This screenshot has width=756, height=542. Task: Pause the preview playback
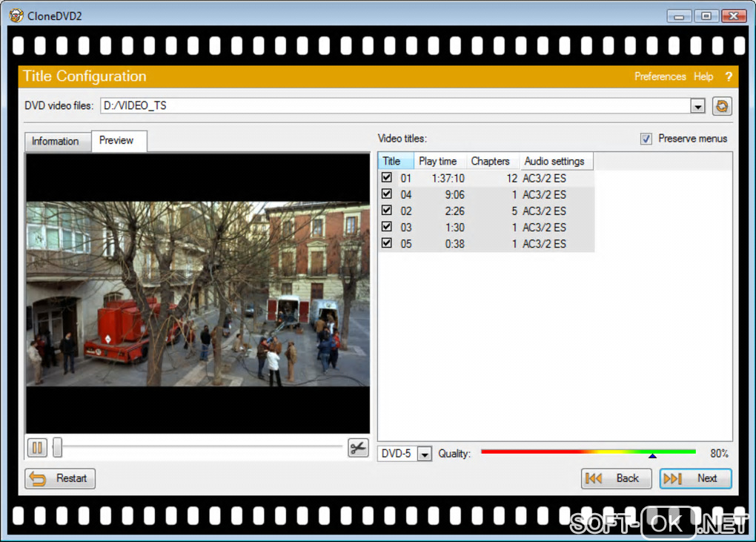[37, 448]
